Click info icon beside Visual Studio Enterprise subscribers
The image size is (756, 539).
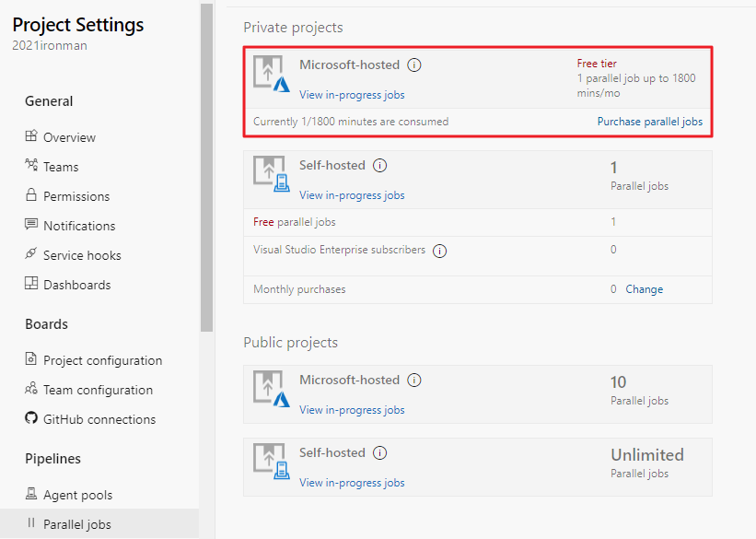coord(440,251)
